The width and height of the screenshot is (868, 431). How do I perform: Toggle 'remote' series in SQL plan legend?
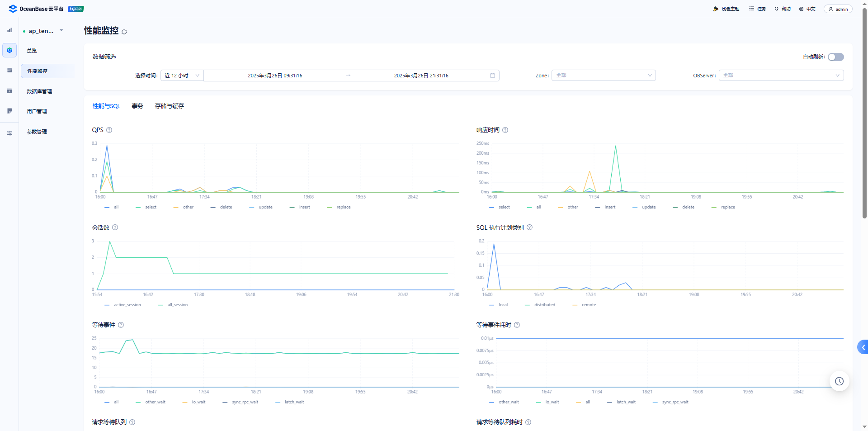[x=584, y=305]
